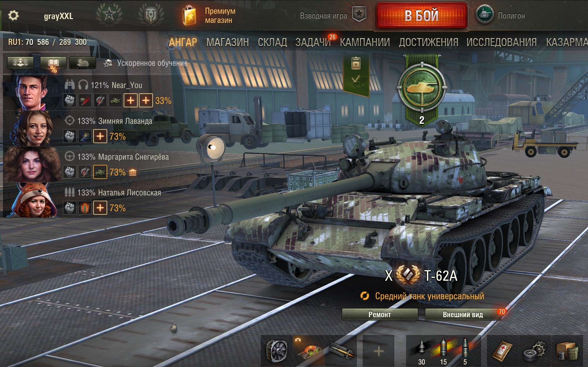The height and width of the screenshot is (367, 588).
Task: Add a new skill for Зимняя Лаванда
Action: (100, 136)
